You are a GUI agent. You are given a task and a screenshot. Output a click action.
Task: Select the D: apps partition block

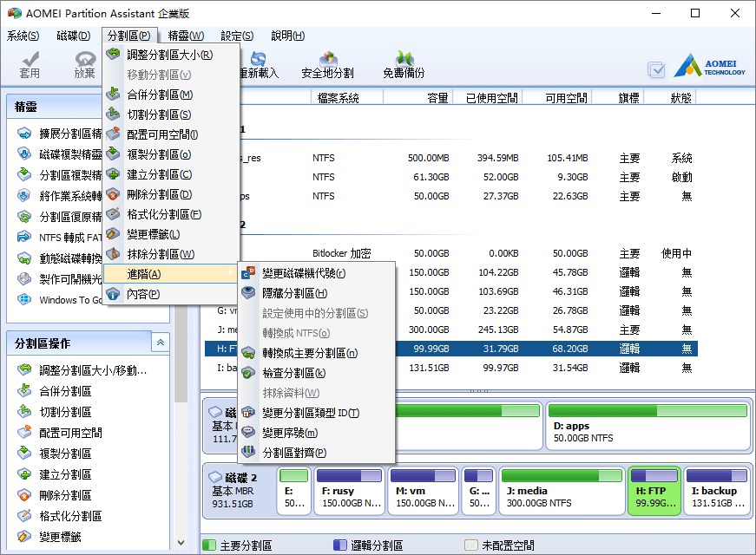648,426
